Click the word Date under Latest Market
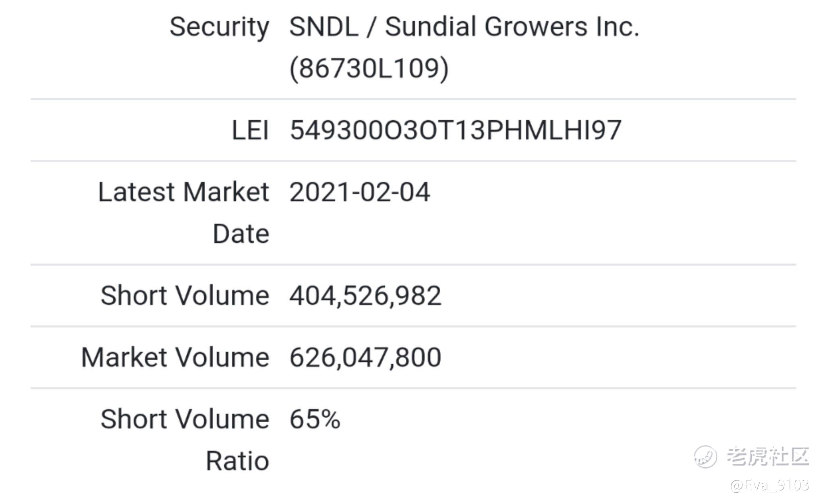The height and width of the screenshot is (504, 825). (x=241, y=233)
